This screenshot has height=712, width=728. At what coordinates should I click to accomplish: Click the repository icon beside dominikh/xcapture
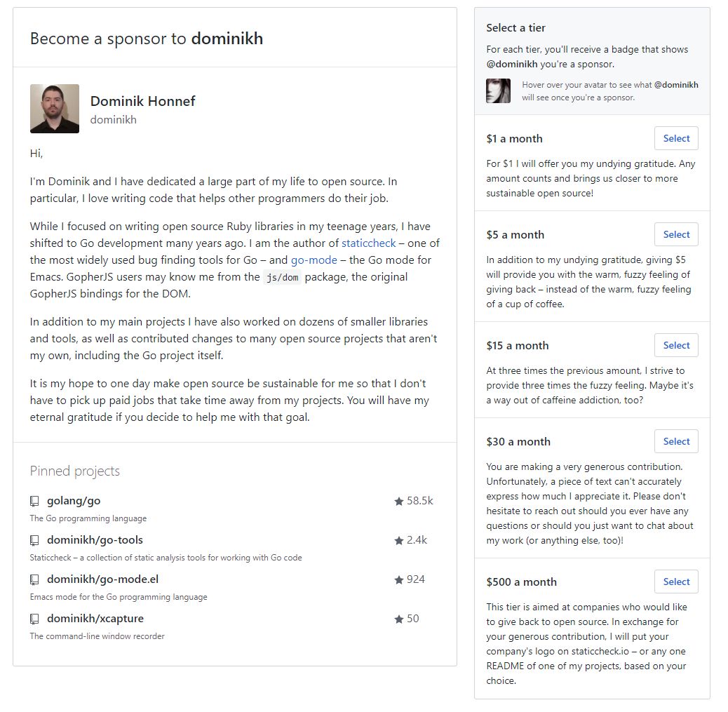(34, 619)
